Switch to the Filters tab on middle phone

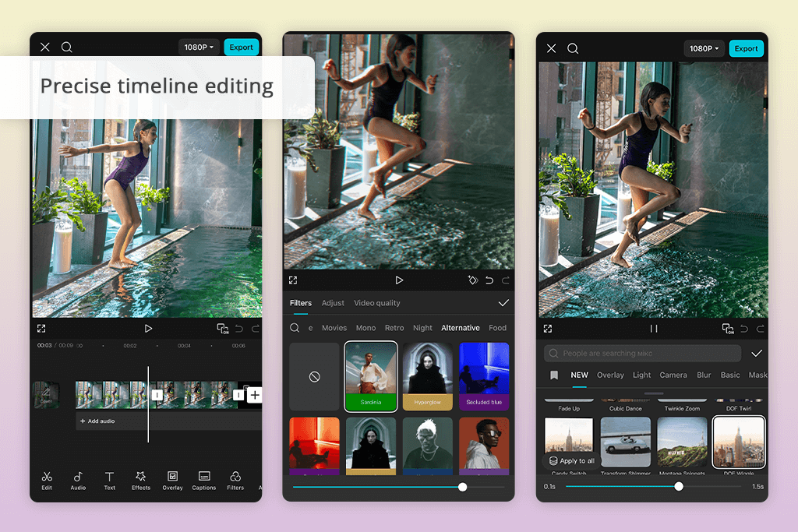(301, 303)
